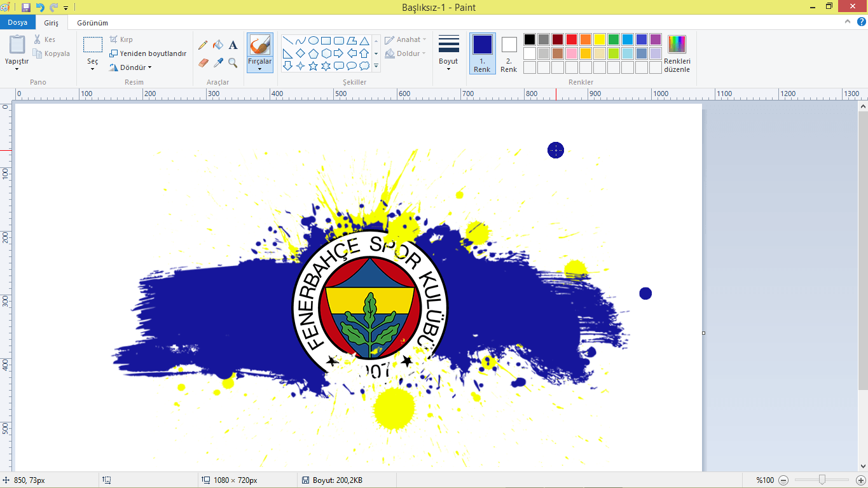Choose the Six-point star shape
Screen dimensions: 868x488
click(326, 66)
